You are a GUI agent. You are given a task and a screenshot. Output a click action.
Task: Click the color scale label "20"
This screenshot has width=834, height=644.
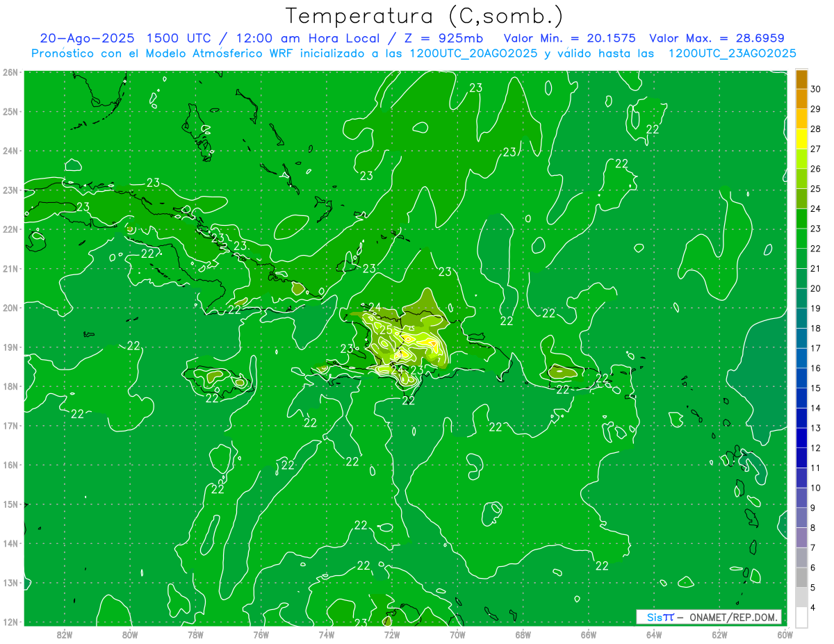click(815, 288)
